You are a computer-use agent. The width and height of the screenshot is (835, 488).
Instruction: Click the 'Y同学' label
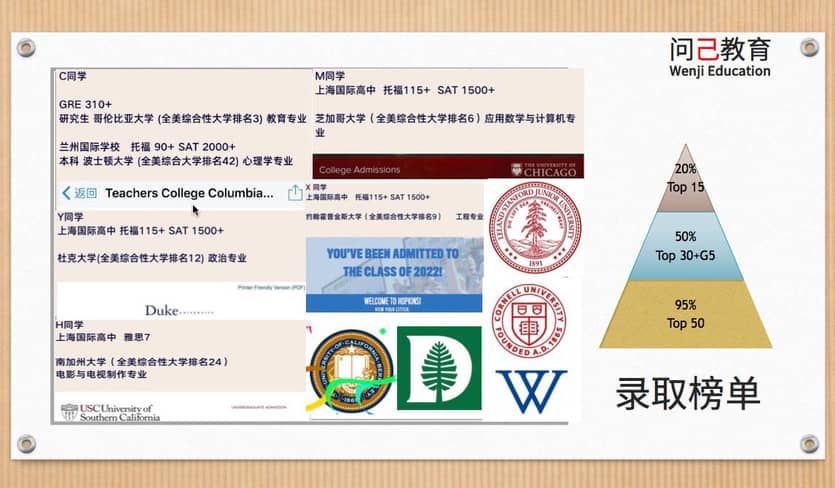pos(70,216)
